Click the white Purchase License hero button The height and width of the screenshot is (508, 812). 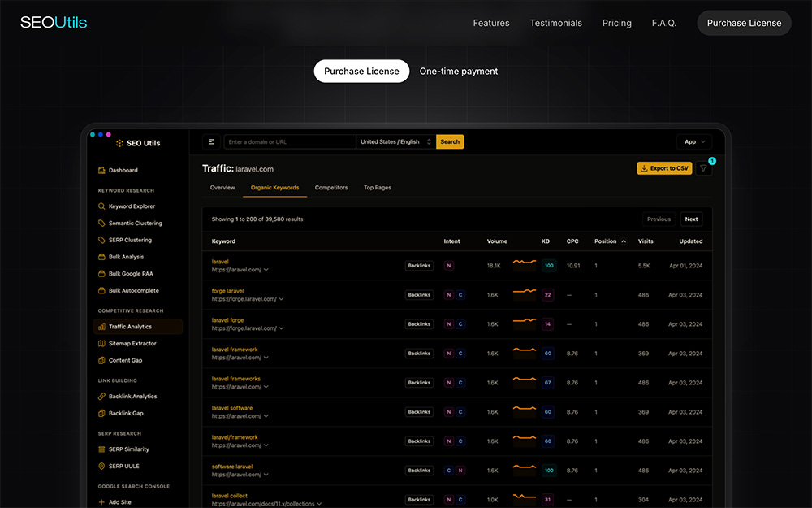[x=361, y=71]
